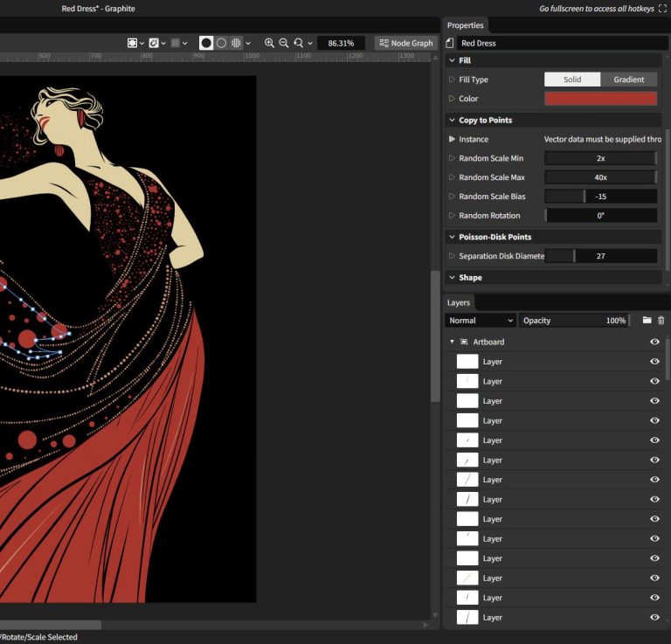Select the Layers panel tab
Screen dimensions: 671x644
(459, 302)
